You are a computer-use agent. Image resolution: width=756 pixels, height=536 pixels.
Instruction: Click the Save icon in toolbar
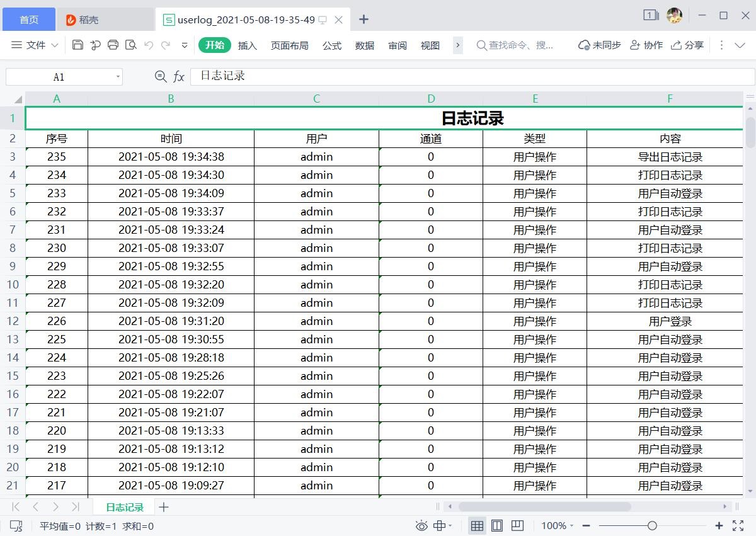pyautogui.click(x=78, y=45)
